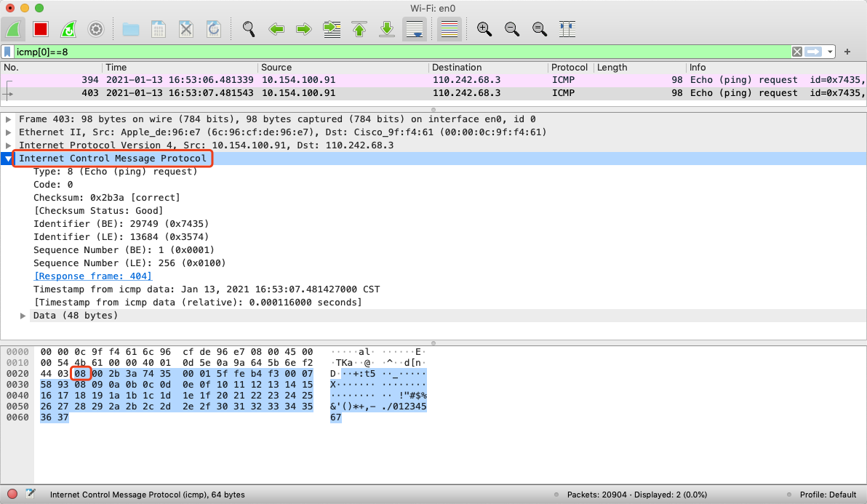Zoom in the packet text

[x=484, y=29]
